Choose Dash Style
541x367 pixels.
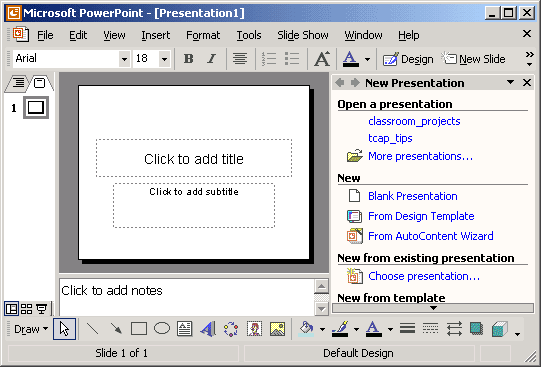pyautogui.click(x=430, y=329)
